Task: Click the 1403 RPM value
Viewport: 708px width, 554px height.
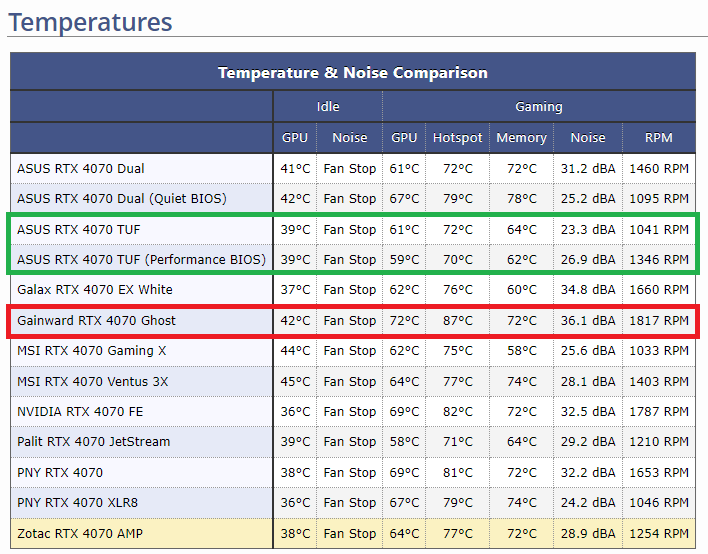Action: [659, 382]
